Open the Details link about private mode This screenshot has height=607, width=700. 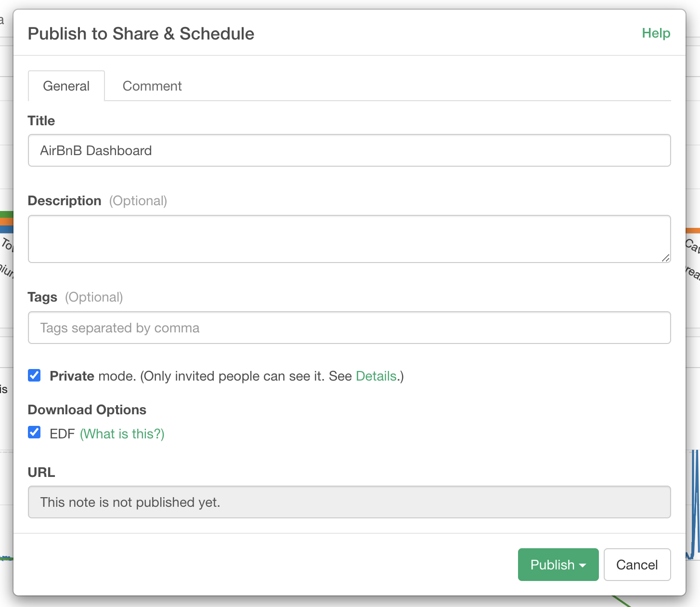point(376,376)
